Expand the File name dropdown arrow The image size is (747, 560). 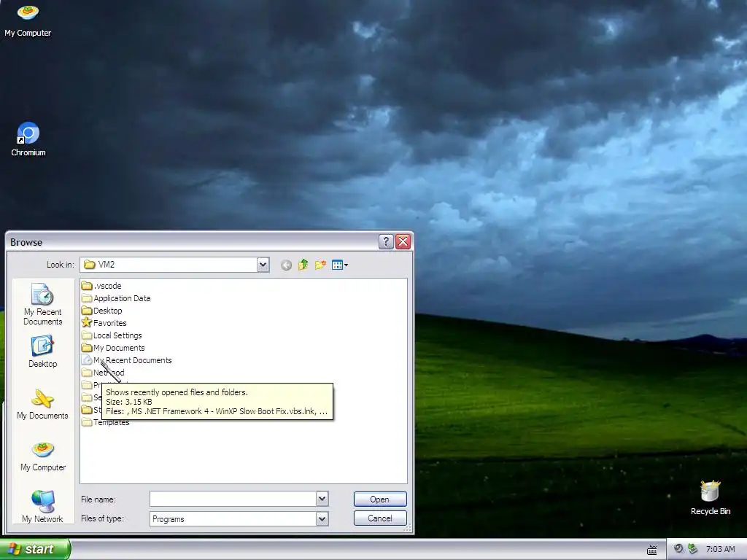point(322,499)
